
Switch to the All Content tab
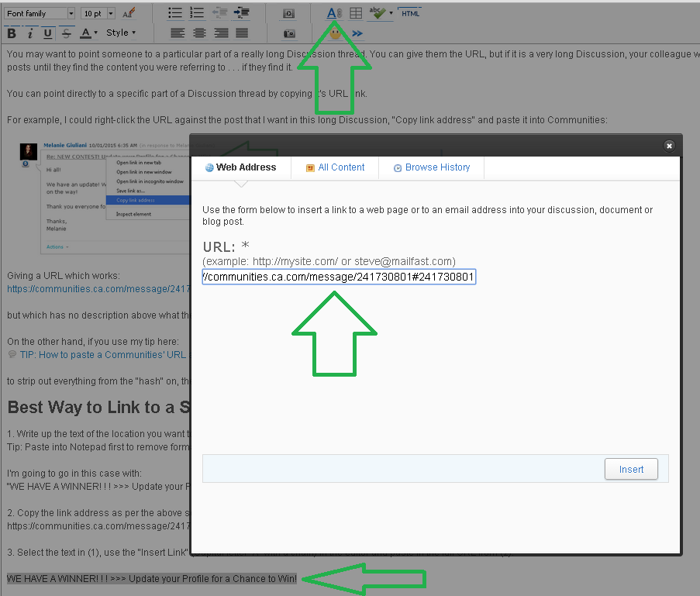click(x=335, y=167)
